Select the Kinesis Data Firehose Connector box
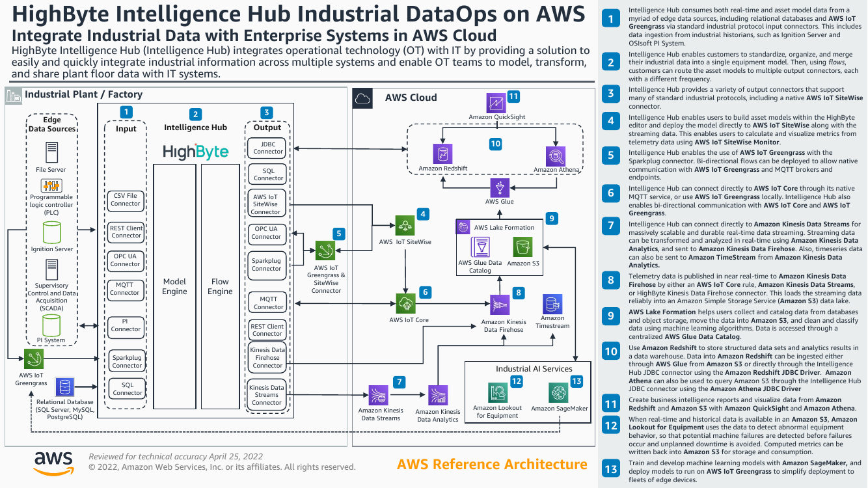Image resolution: width=868 pixels, height=488 pixels. click(267, 358)
